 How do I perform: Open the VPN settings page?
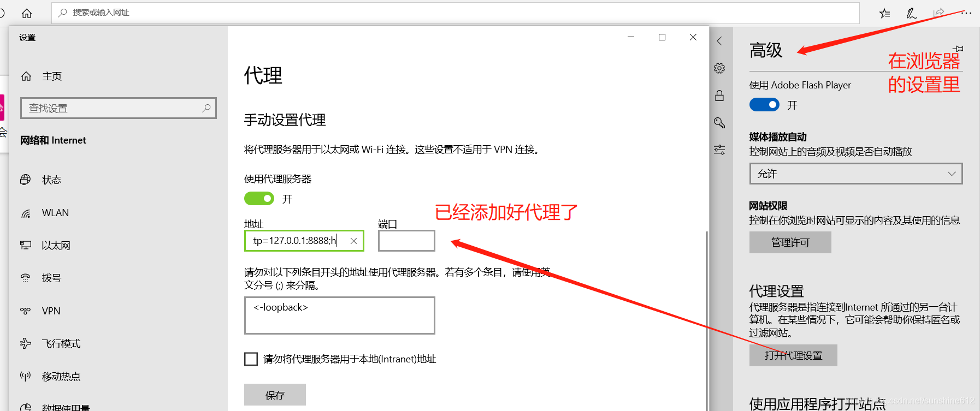tap(40, 311)
